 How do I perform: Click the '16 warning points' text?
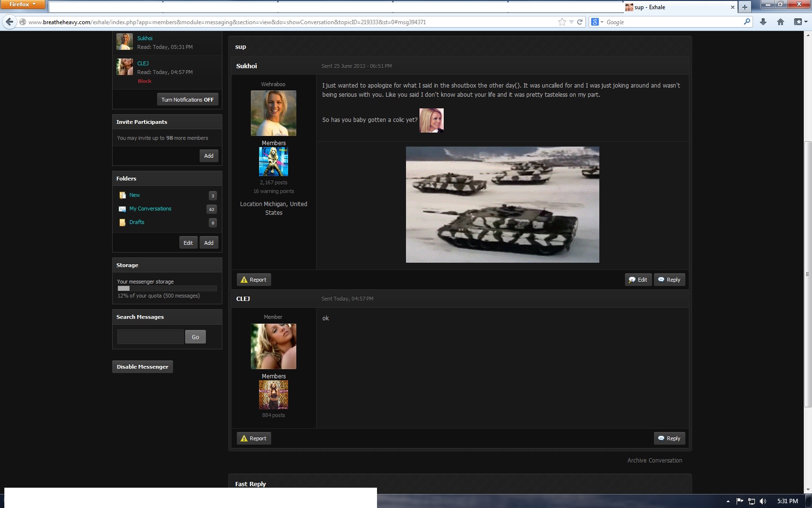pos(274,191)
